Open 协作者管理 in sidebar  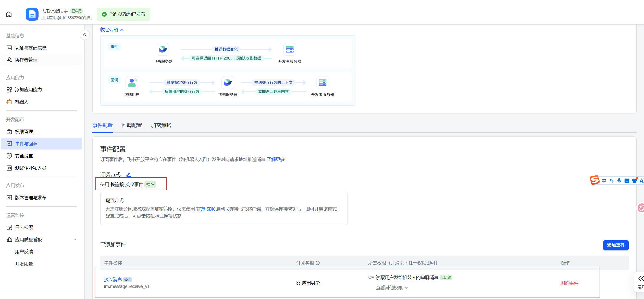(42, 60)
